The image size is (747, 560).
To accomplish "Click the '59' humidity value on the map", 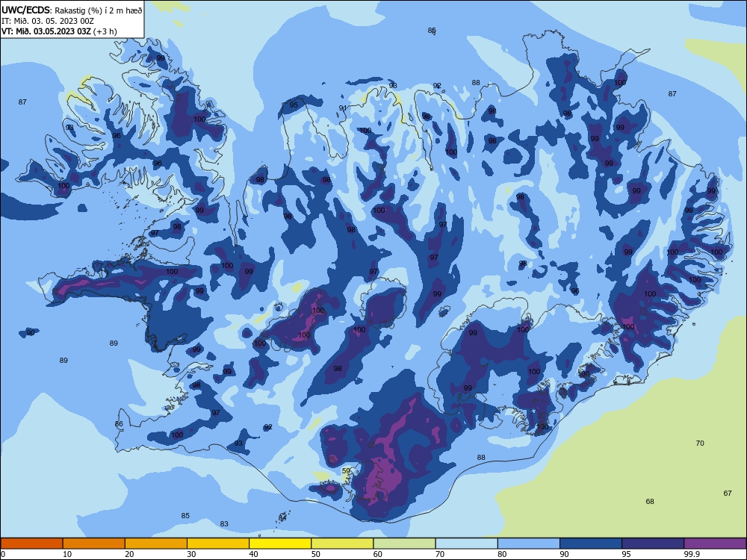I will pyautogui.click(x=347, y=471).
